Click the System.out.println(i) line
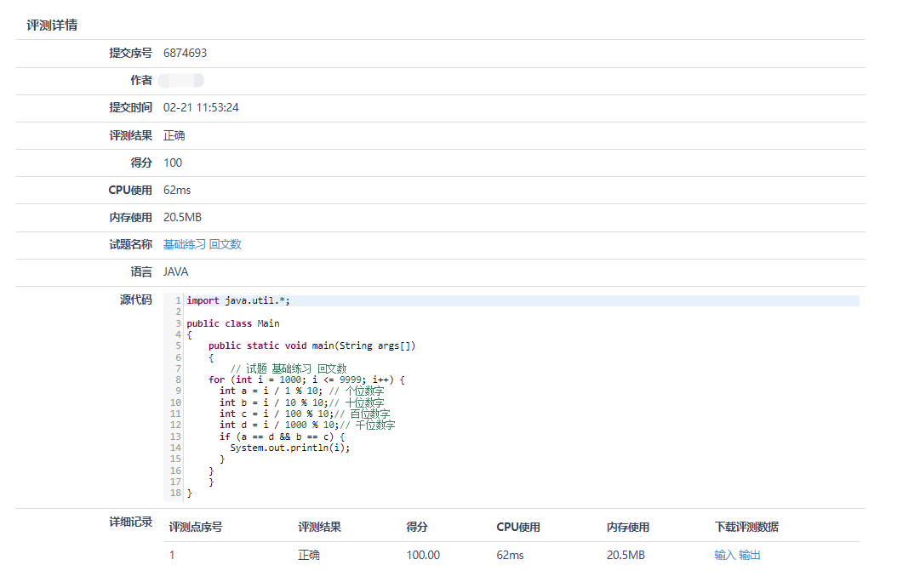 pyautogui.click(x=289, y=448)
